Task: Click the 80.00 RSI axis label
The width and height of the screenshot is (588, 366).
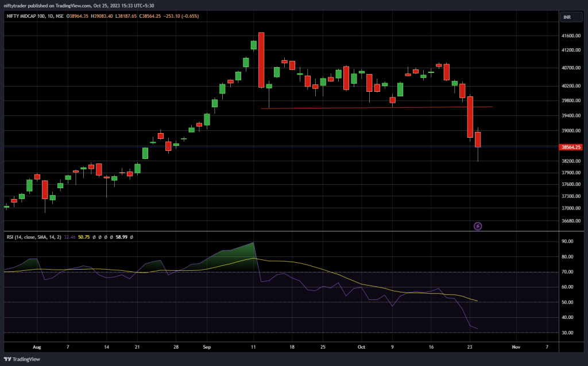Action: click(x=567, y=257)
